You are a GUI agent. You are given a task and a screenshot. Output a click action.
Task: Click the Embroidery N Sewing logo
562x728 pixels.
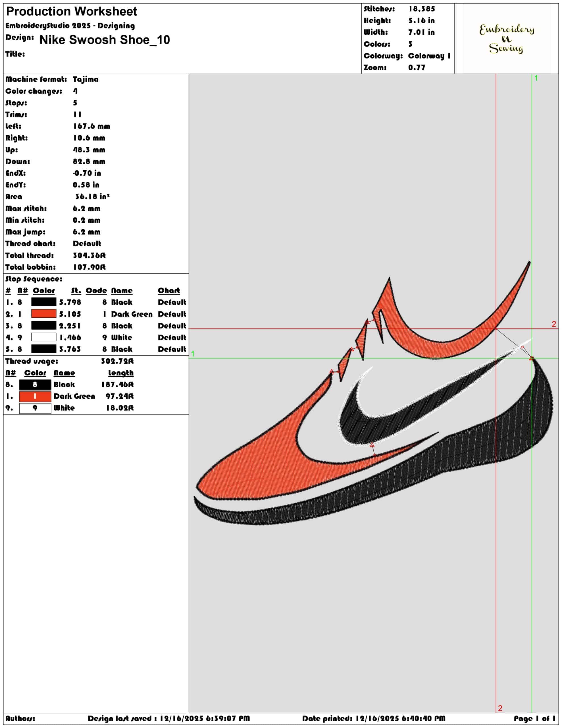pyautogui.click(x=506, y=39)
